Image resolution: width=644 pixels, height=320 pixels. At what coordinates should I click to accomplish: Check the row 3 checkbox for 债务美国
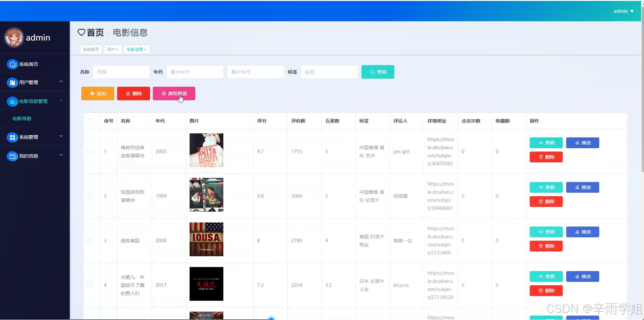tap(90, 241)
